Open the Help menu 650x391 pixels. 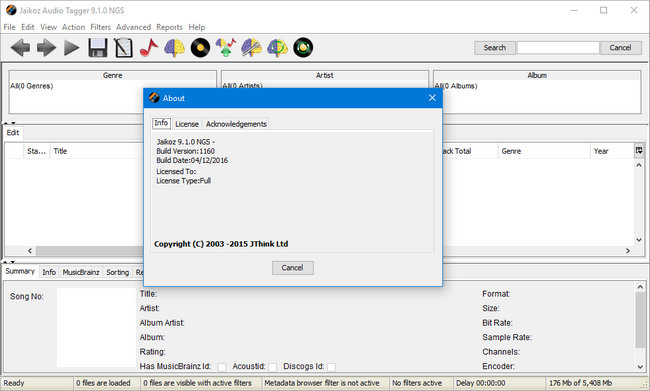(x=197, y=27)
